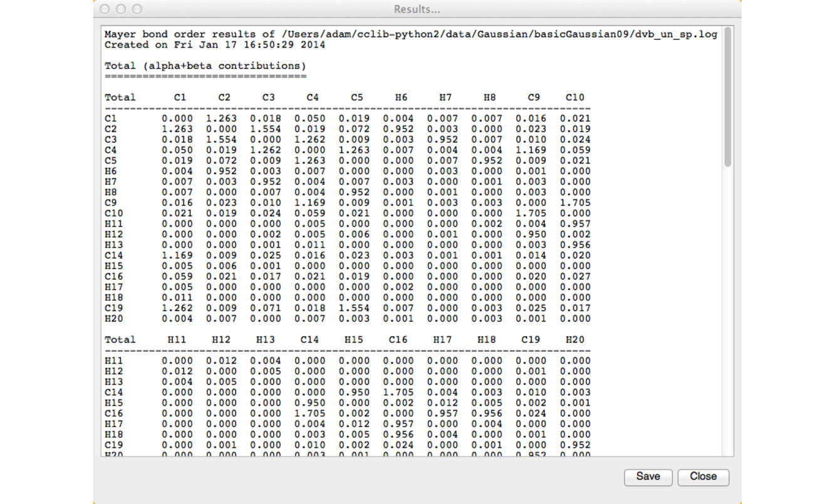Click the dvb_un_sp.log file path line
Screen dimensions: 835x504
point(410,34)
